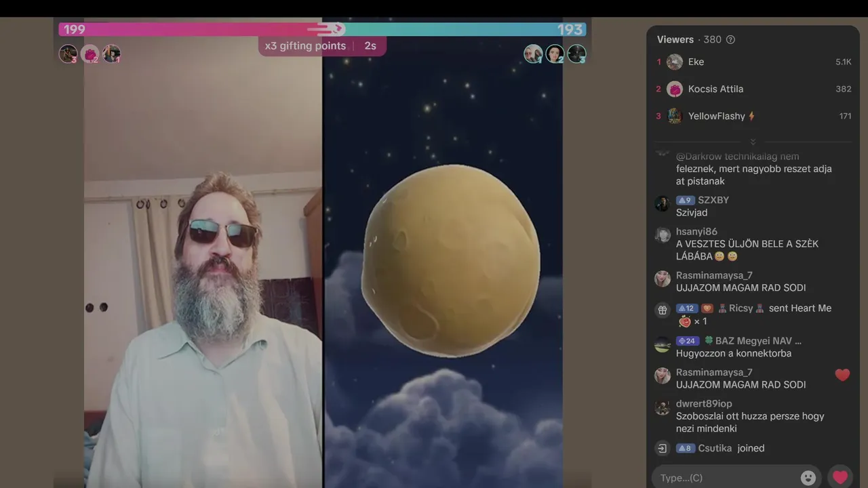Click the join icon beside Csutika joined
The width and height of the screenshot is (868, 488).
[663, 448]
